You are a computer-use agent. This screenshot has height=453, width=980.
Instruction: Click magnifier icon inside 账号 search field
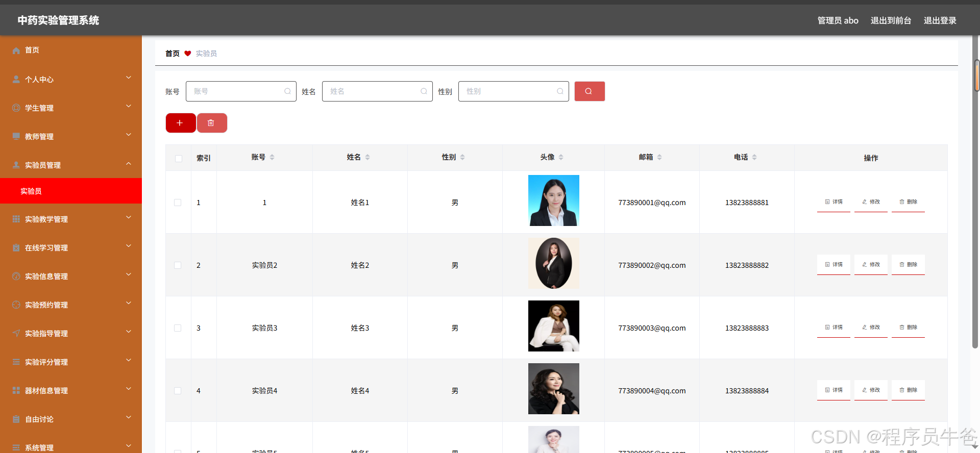tap(287, 91)
